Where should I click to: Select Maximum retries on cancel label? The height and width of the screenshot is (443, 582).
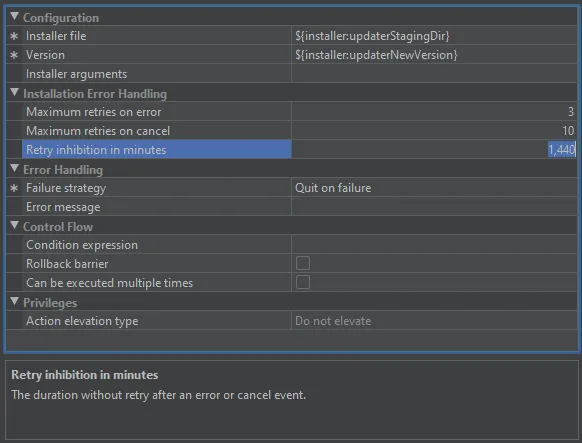coord(98,131)
